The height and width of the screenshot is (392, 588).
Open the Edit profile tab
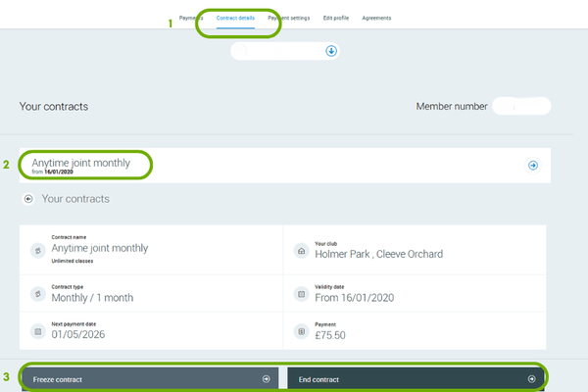(x=336, y=19)
